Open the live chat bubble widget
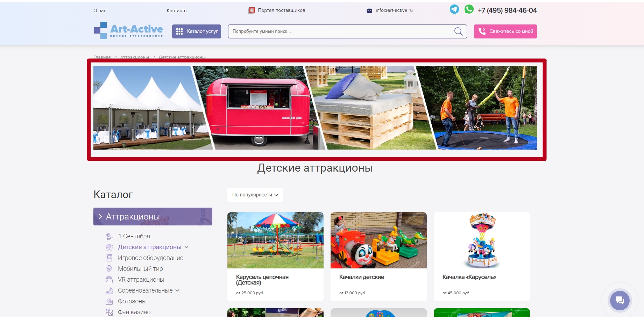Viewport: 644px width, 317px height. point(620,300)
